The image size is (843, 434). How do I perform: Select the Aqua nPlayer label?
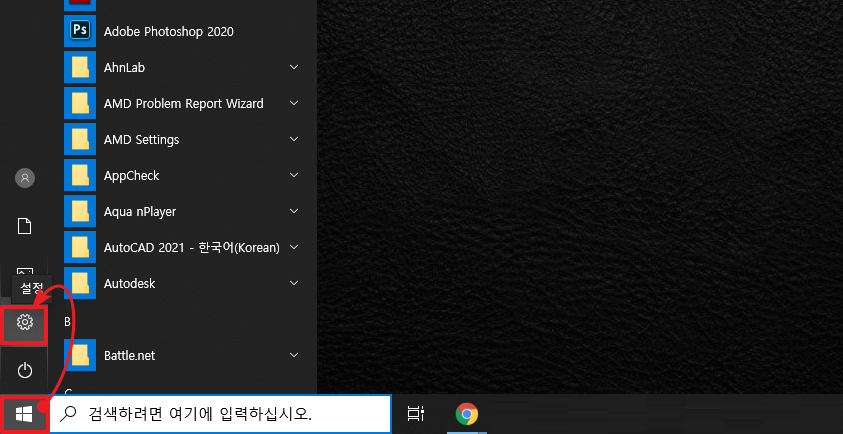coord(140,212)
